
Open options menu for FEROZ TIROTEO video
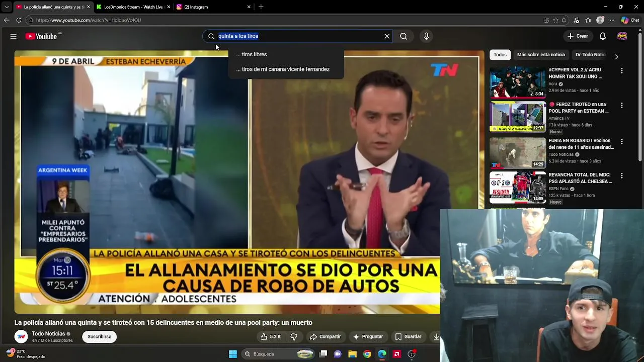[x=622, y=106]
